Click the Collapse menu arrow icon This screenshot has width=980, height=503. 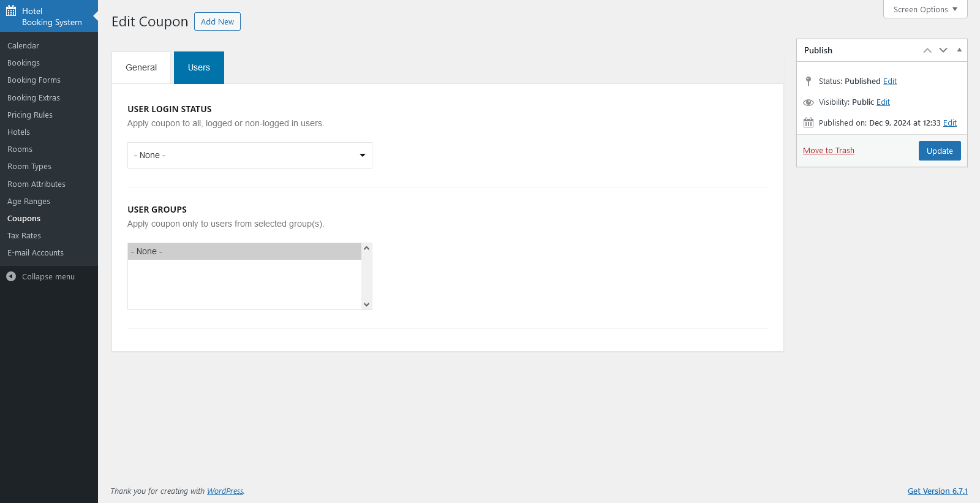coord(11,276)
